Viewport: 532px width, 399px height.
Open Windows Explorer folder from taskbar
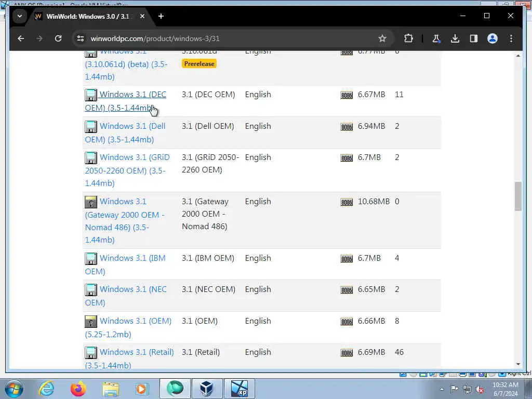pyautogui.click(x=111, y=389)
